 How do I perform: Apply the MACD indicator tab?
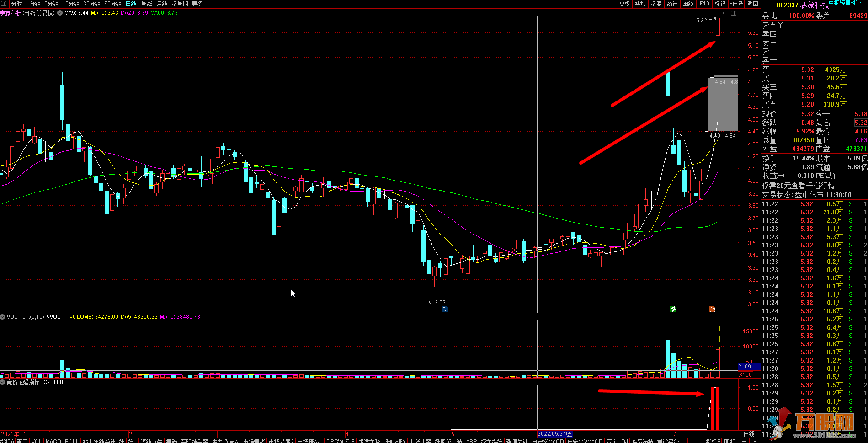[53, 441]
